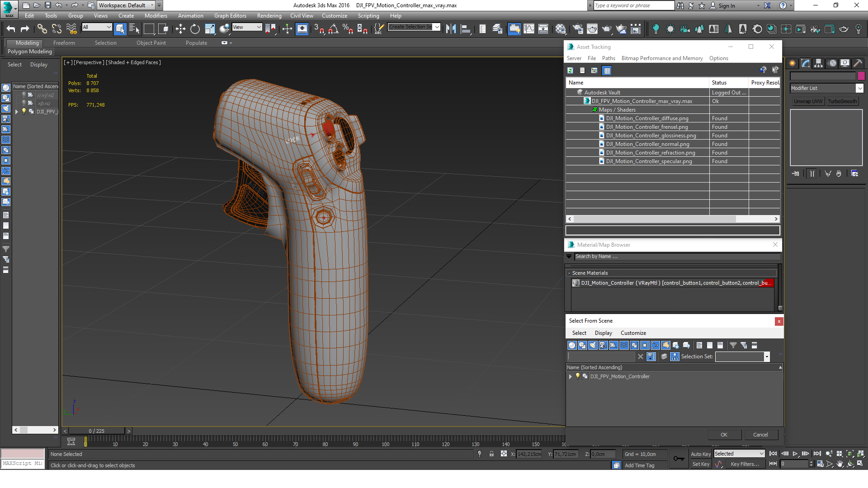
Task: Open Selection Set dropdown in Select From Scene
Action: pos(742,357)
